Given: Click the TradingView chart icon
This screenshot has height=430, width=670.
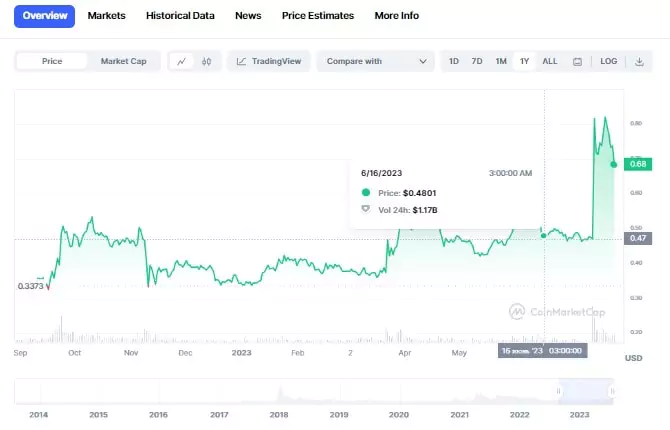Looking at the screenshot, I should [269, 61].
